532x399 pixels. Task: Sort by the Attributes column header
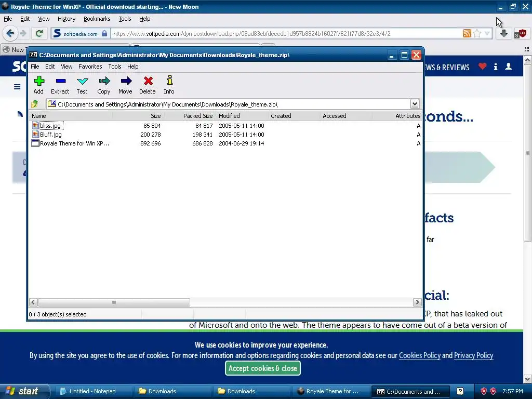click(x=397, y=116)
